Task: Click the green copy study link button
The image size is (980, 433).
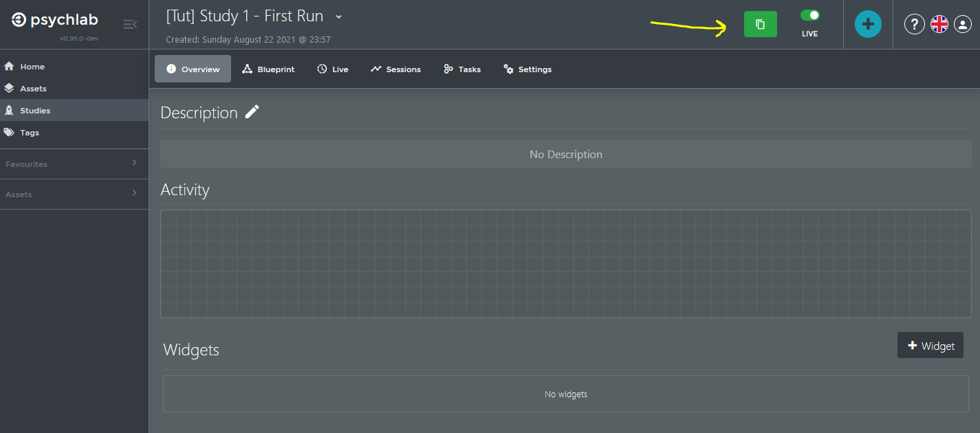Action: [760, 24]
